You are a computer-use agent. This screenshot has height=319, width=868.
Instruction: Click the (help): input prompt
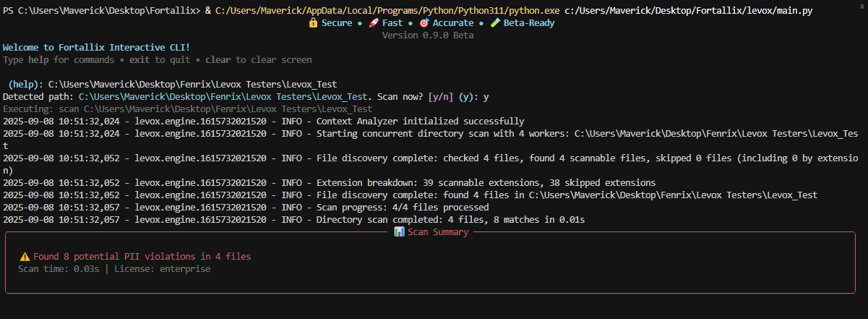pyautogui.click(x=26, y=85)
